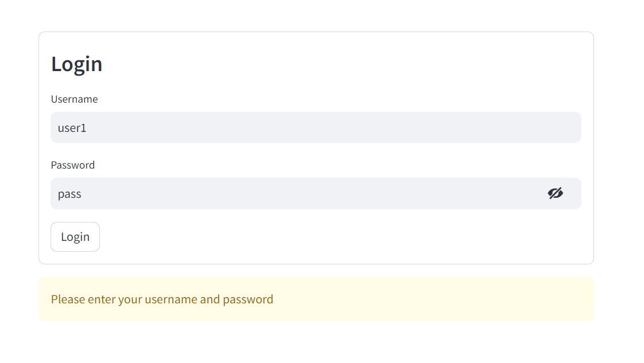
Task: Place cursor after pass text
Action: (82, 194)
